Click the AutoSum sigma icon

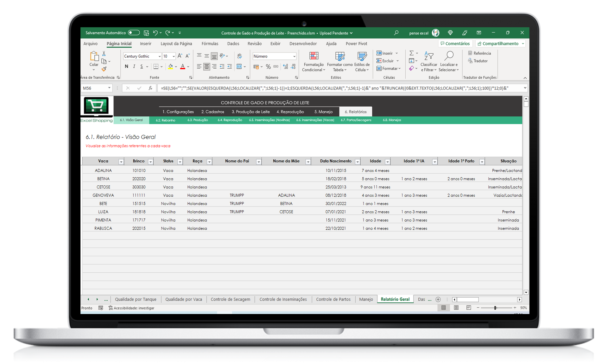[411, 53]
